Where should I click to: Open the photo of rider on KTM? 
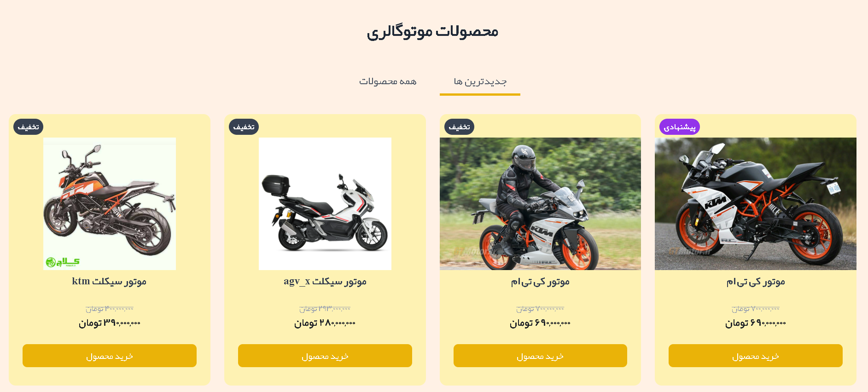tap(540, 204)
